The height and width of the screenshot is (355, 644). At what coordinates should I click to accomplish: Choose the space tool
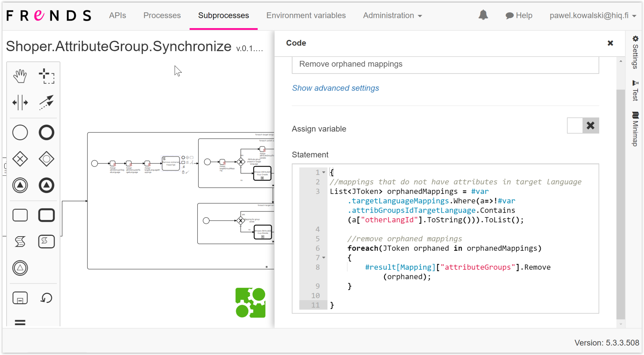[x=20, y=102]
